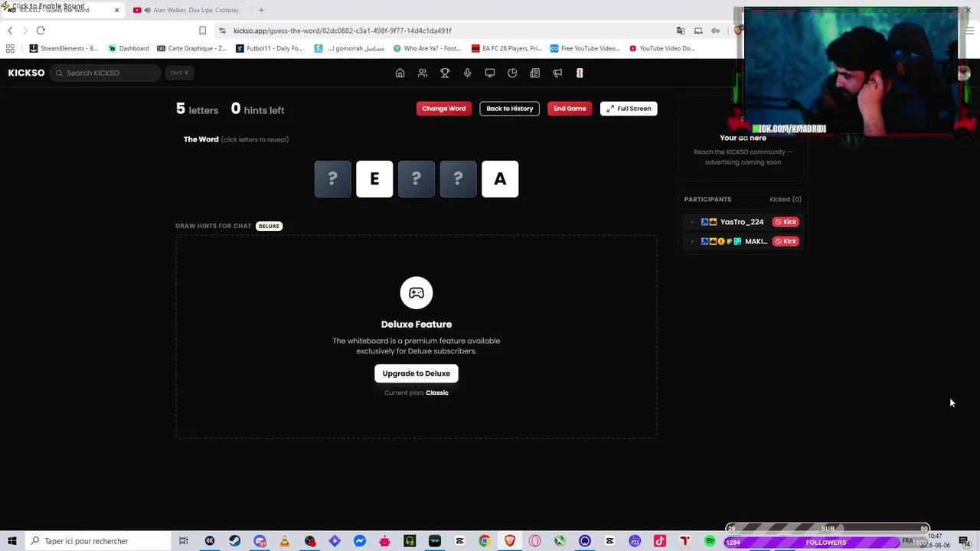The image size is (980, 551).
Task: Open Carte Graphique bookmark
Action: coord(192,48)
